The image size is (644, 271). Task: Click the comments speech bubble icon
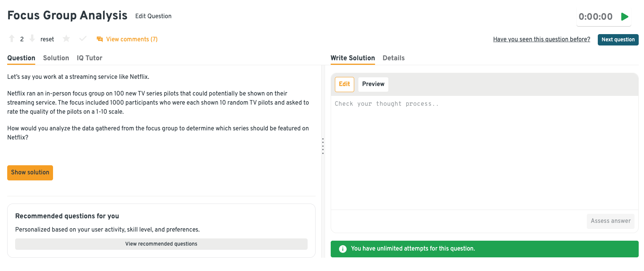[100, 39]
